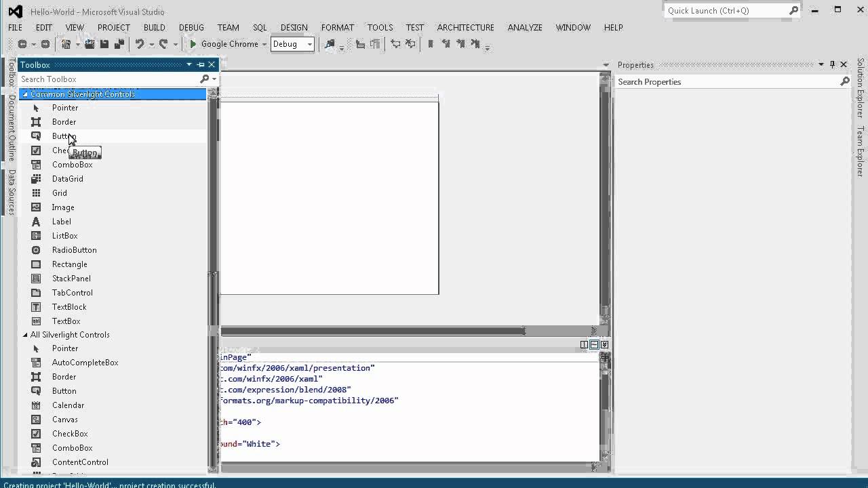Select ComboBox icon in Common Silverlight Controls
868x488 pixels.
[36, 165]
